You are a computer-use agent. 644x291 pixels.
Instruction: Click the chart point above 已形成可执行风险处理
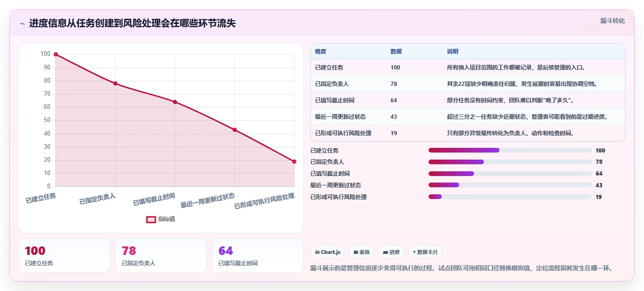click(294, 161)
